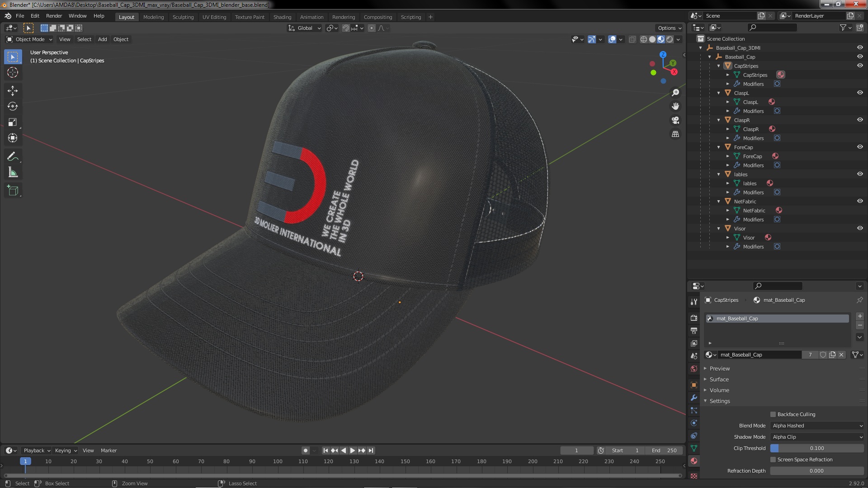Open Physics properties tab

[x=694, y=423]
